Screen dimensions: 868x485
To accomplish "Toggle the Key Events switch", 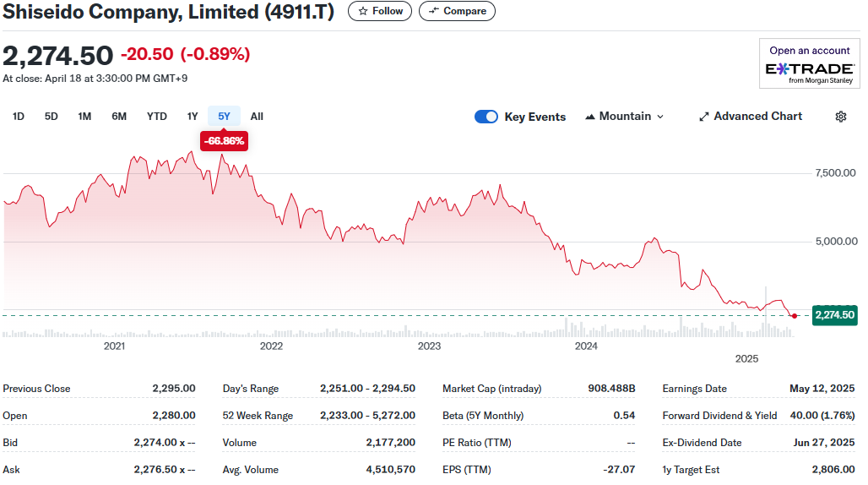I will pos(486,117).
